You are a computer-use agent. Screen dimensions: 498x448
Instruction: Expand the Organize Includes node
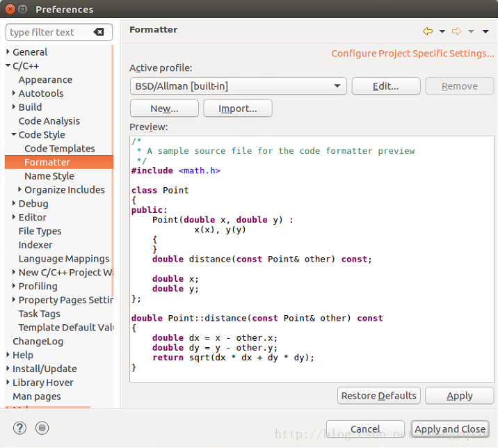(x=19, y=189)
